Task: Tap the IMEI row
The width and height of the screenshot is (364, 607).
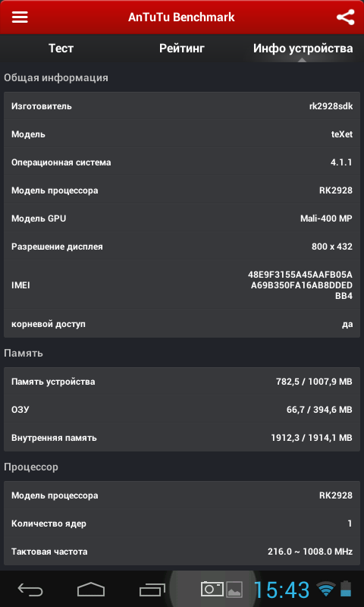Action: point(182,285)
